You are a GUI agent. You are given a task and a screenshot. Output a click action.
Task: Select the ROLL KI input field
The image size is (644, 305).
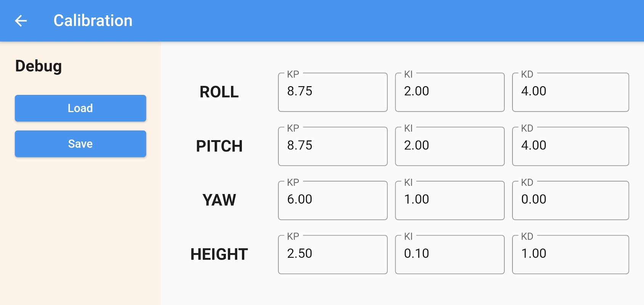tap(450, 92)
